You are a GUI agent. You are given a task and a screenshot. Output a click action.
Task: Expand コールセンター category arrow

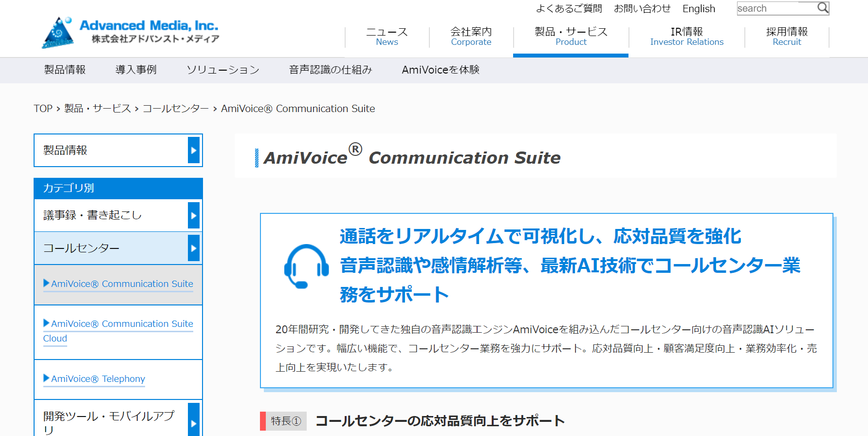pos(194,248)
